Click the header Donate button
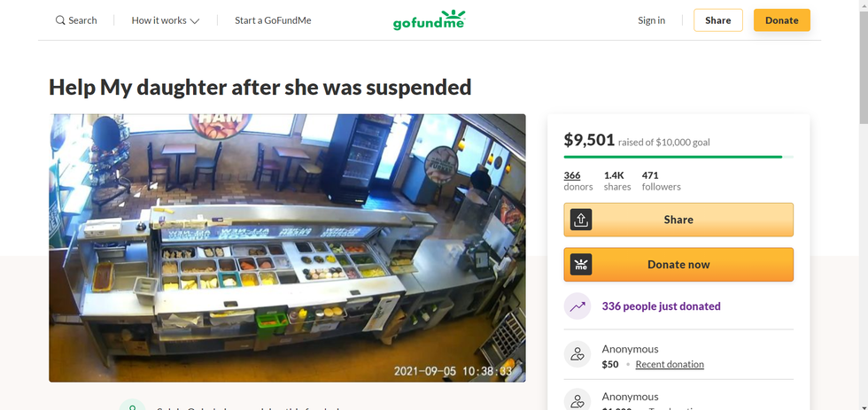868x410 pixels. [x=781, y=20]
